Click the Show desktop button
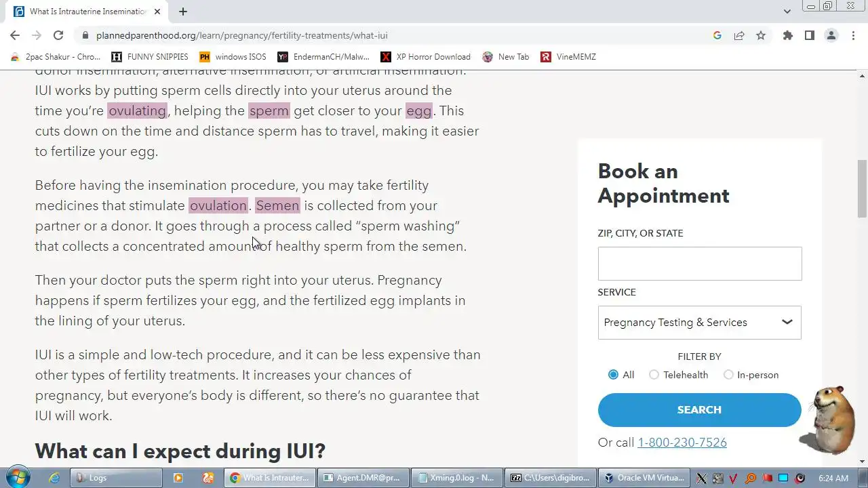Image resolution: width=868 pixels, height=488 pixels. click(863, 478)
